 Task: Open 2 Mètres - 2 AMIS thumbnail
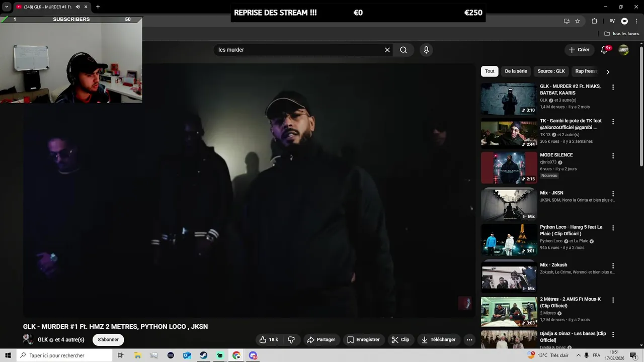coord(509,312)
